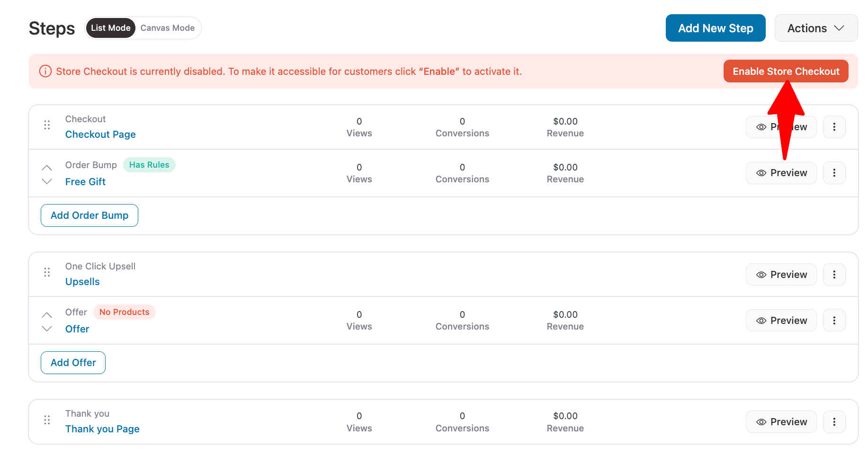Image resolution: width=868 pixels, height=465 pixels.
Task: Open the Upsells step link
Action: pyautogui.click(x=82, y=282)
